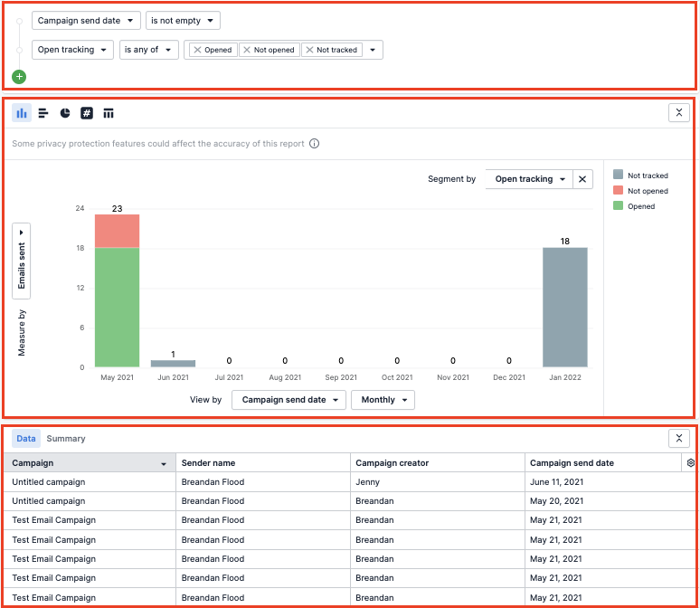700x608 pixels.
Task: Switch to the Summary tab
Action: (66, 439)
